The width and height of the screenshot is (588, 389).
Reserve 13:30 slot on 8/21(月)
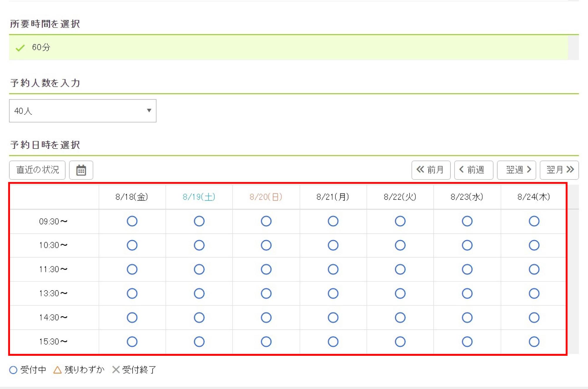(333, 293)
